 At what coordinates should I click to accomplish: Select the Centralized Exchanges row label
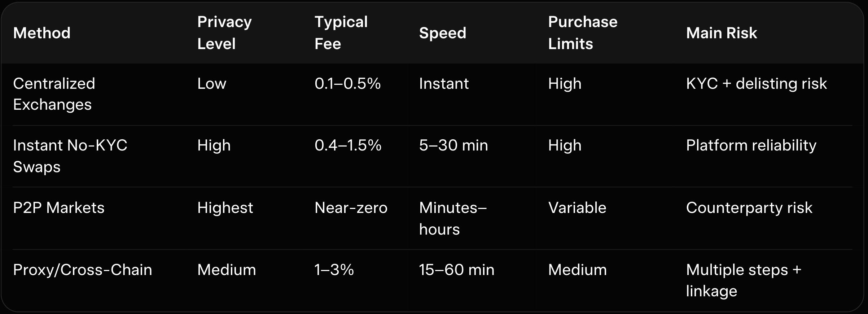(54, 94)
